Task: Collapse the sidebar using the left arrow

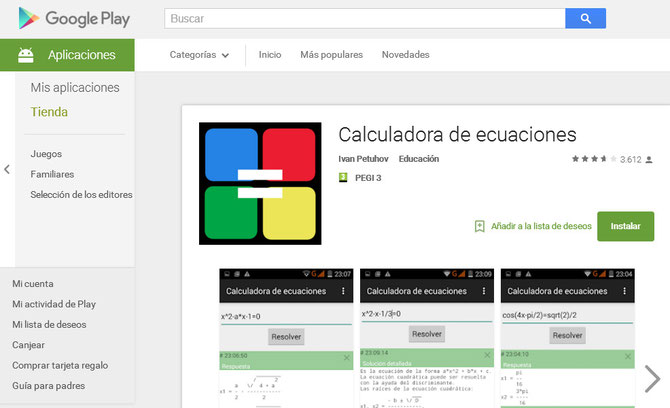Action: coord(7,169)
